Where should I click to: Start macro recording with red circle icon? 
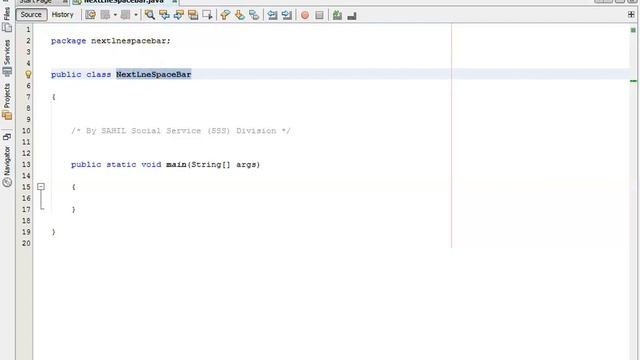coord(305,15)
